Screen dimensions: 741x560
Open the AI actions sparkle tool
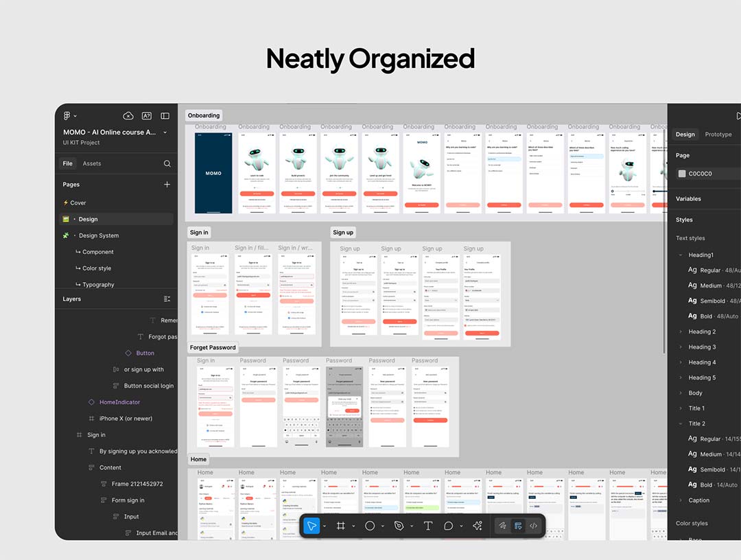point(478,526)
